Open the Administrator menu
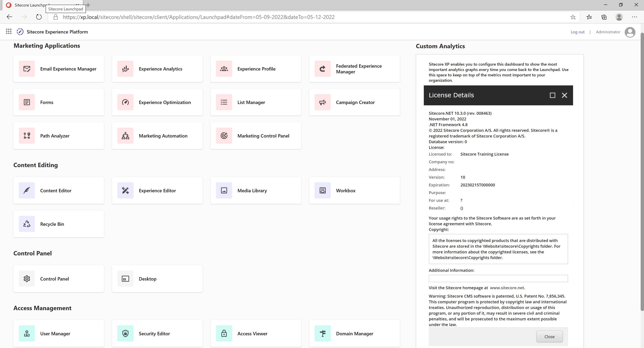The width and height of the screenshot is (644, 348). (x=608, y=32)
